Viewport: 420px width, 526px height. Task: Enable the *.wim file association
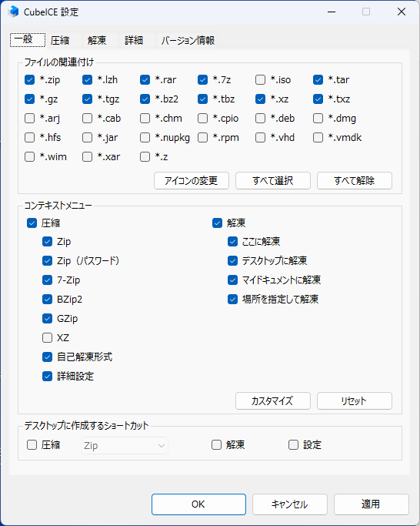(x=29, y=156)
